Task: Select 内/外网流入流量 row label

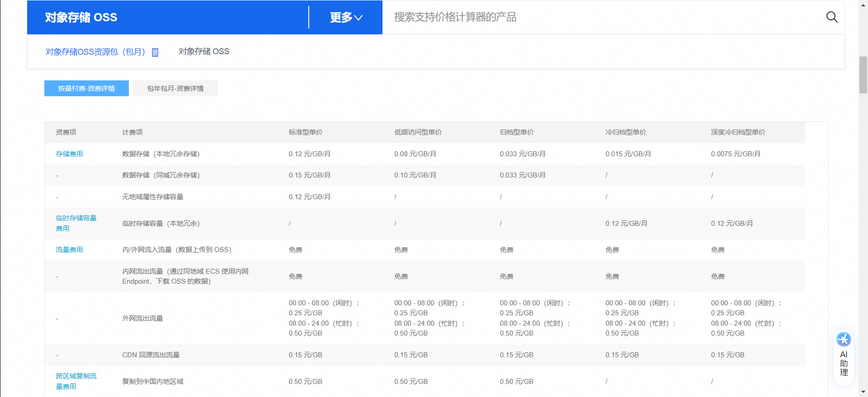Action: click(177, 250)
